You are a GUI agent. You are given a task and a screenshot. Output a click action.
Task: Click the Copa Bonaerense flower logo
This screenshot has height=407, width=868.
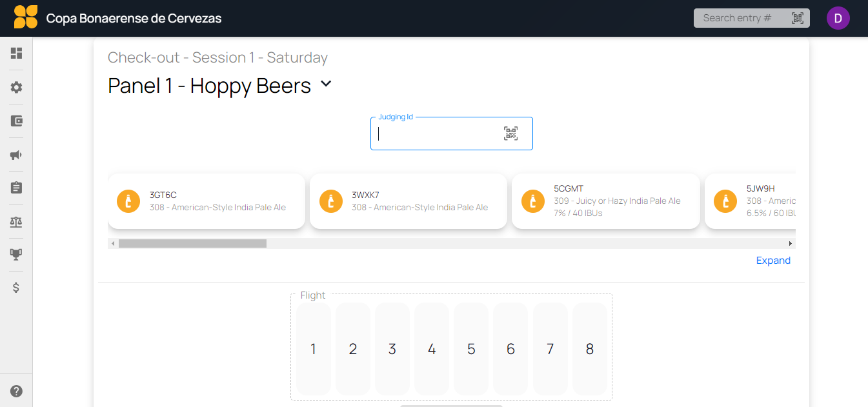[25, 17]
